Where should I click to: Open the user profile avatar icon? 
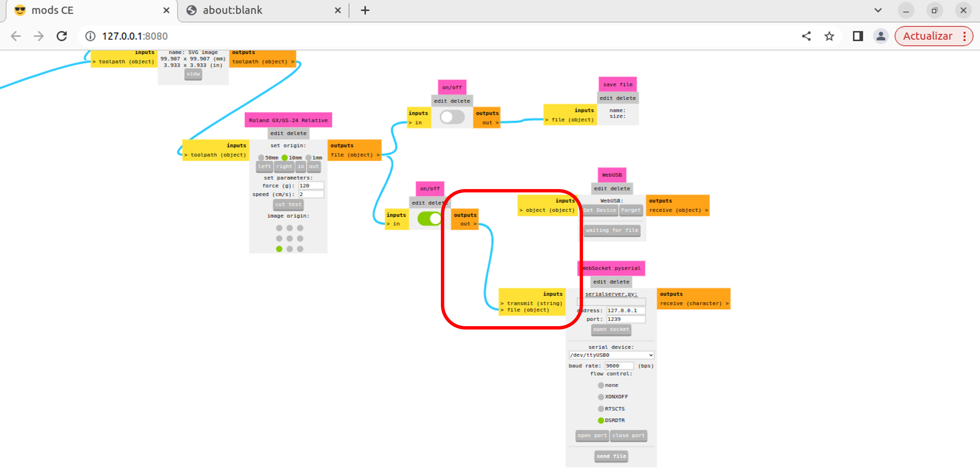pos(880,36)
